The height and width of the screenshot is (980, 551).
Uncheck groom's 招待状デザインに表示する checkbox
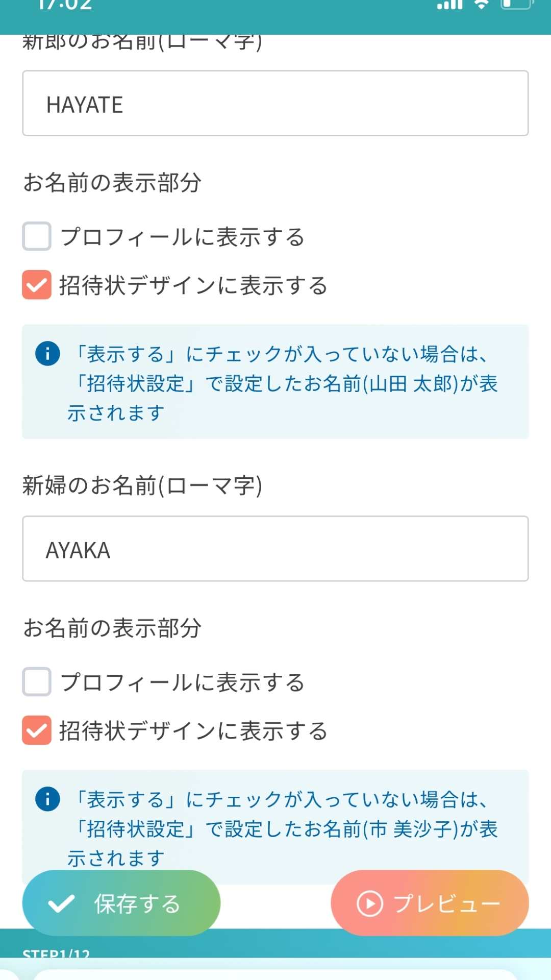pos(37,285)
